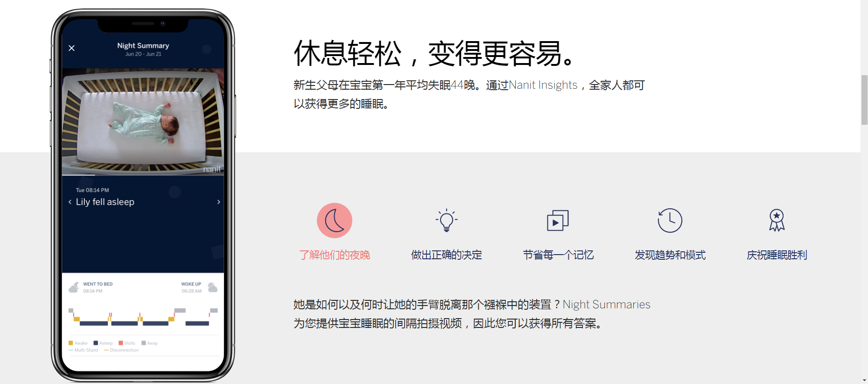Select the clock history trends icon
The width and height of the screenshot is (868, 384).
click(x=670, y=220)
